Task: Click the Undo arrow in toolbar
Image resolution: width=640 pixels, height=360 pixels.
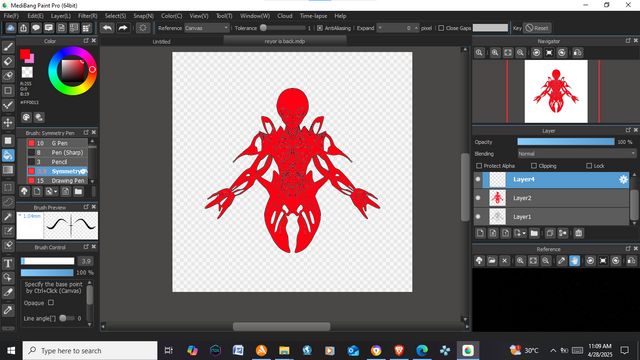Action: click(107, 28)
